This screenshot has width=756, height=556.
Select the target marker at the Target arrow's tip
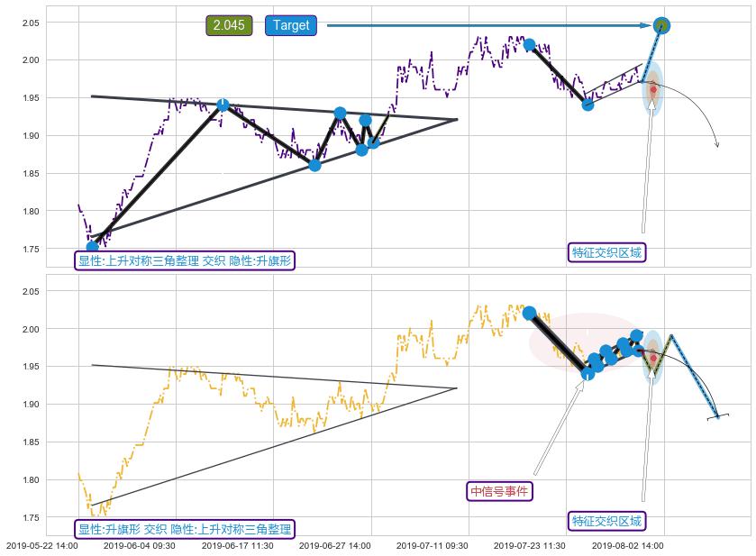coord(661,25)
